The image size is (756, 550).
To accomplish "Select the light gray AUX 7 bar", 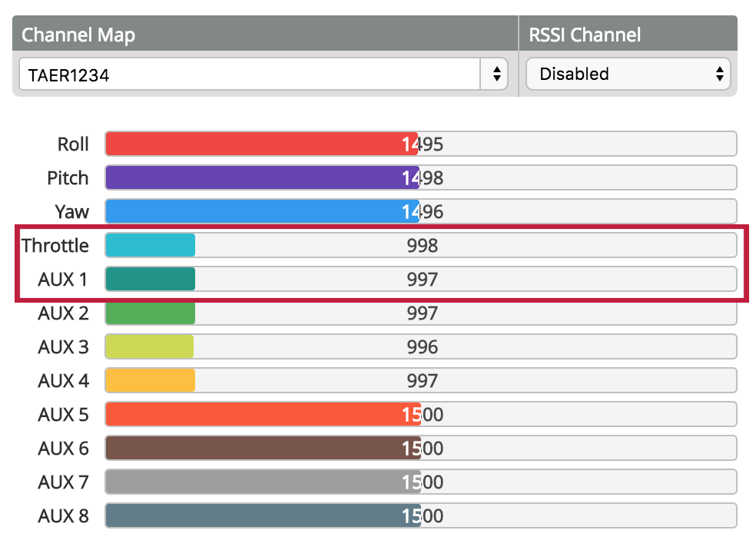I will point(261,482).
